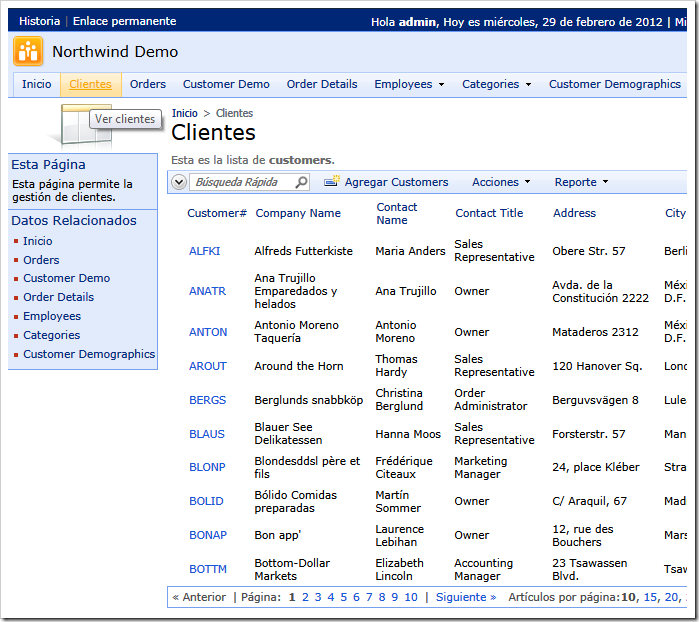Sort by Company Name column header

298,213
